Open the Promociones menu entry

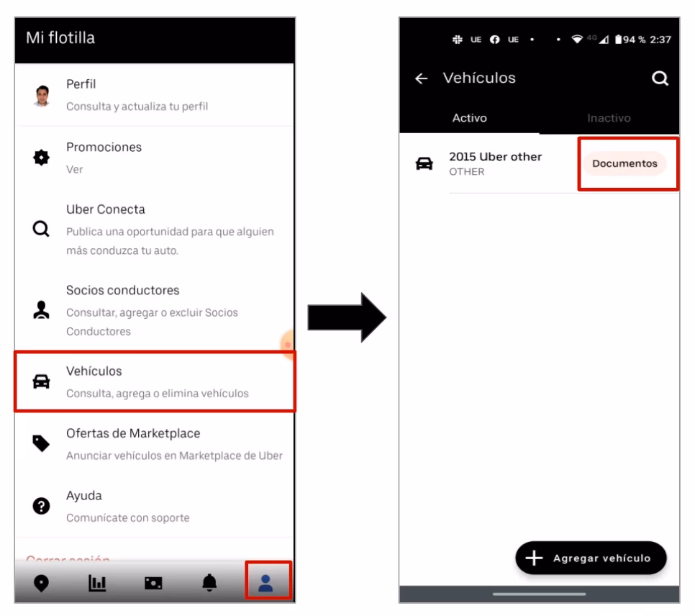pyautogui.click(x=154, y=158)
